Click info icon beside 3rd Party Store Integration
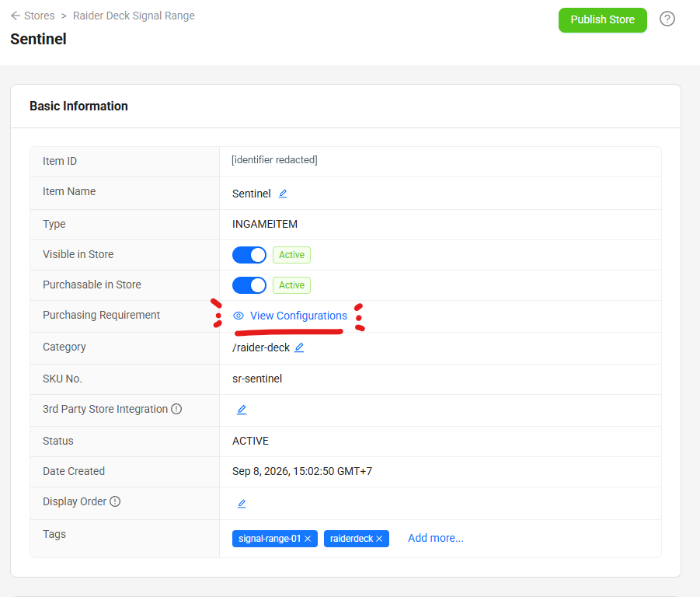The width and height of the screenshot is (700, 597). click(x=177, y=409)
